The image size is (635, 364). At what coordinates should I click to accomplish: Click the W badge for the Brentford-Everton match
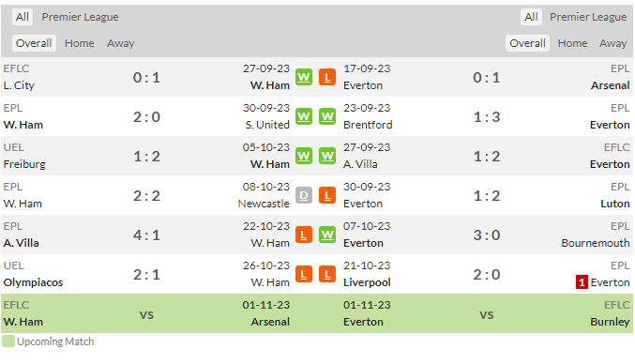coord(327,116)
